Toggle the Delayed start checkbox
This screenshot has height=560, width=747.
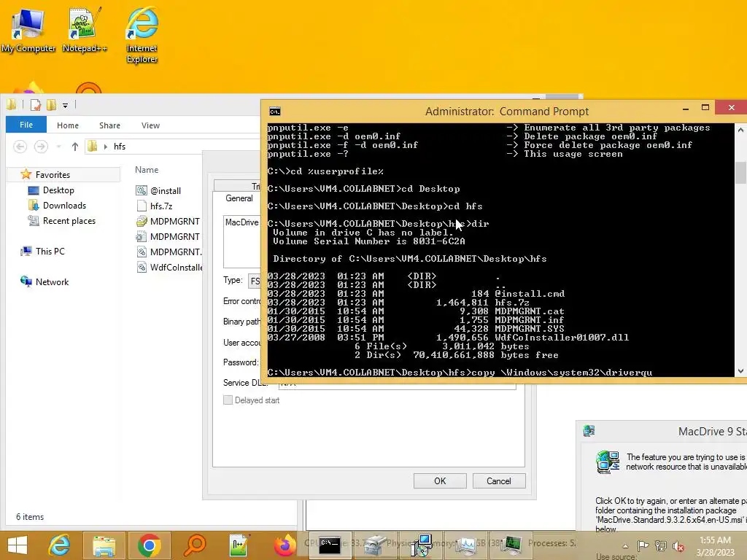228,400
